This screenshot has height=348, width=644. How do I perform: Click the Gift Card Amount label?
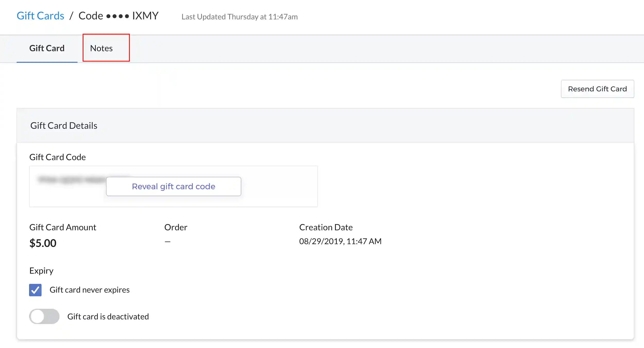pos(63,227)
